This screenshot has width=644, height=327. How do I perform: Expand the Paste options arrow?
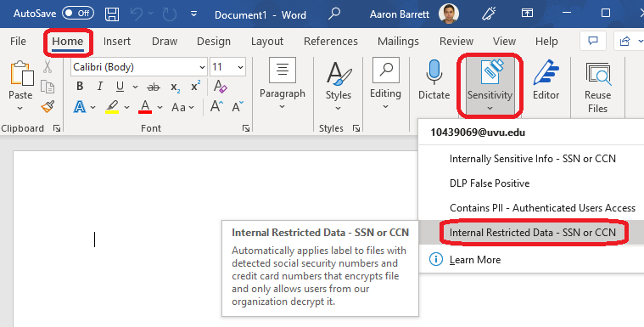(20, 109)
